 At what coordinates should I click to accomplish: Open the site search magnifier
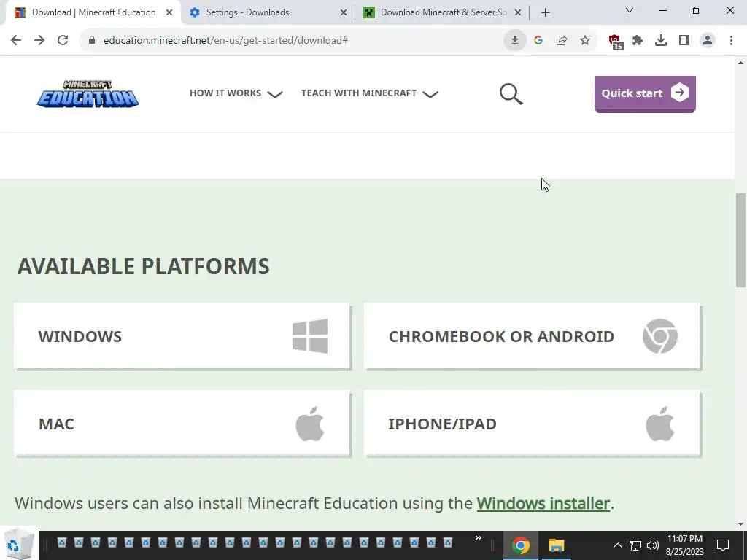pyautogui.click(x=511, y=94)
